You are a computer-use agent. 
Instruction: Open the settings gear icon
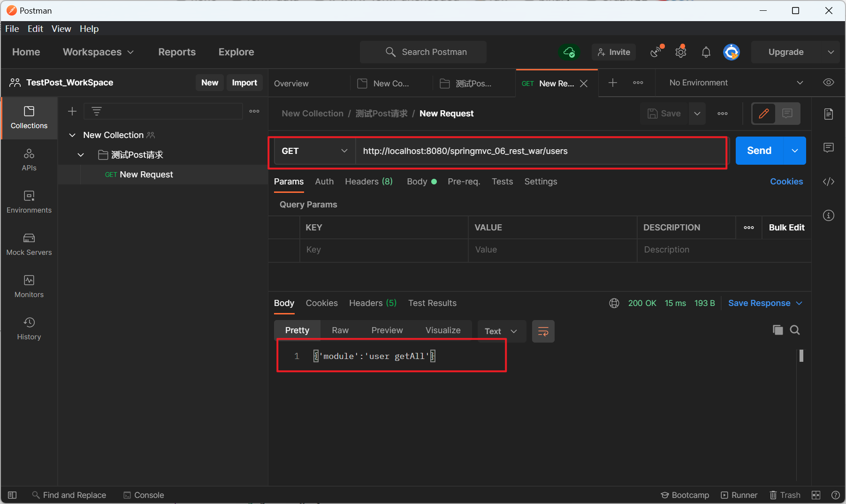[x=681, y=52]
